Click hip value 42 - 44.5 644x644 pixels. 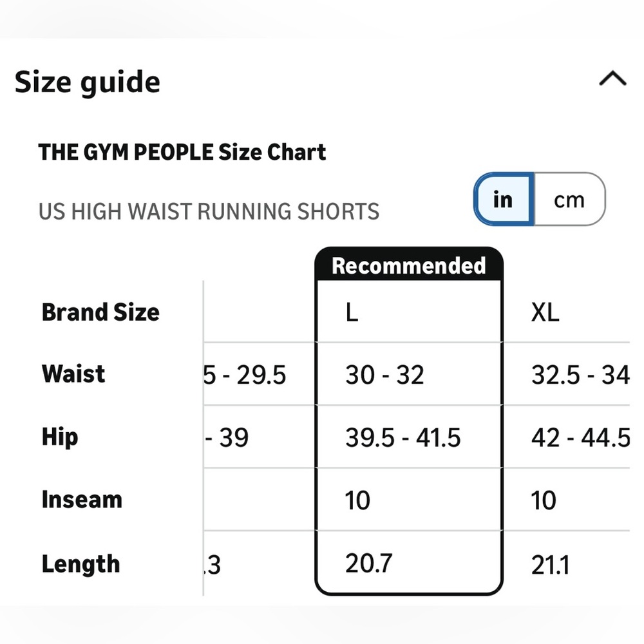pos(580,437)
